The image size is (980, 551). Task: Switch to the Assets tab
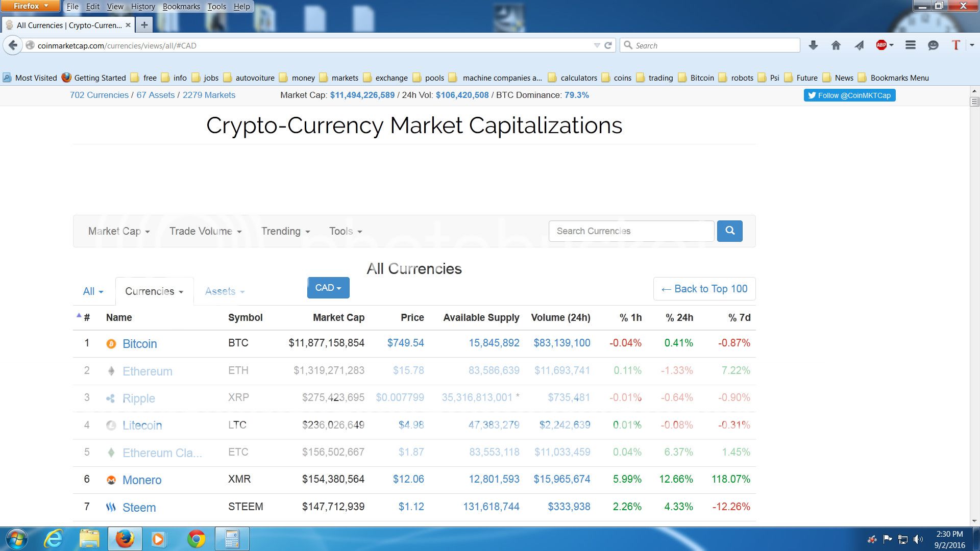[225, 291]
